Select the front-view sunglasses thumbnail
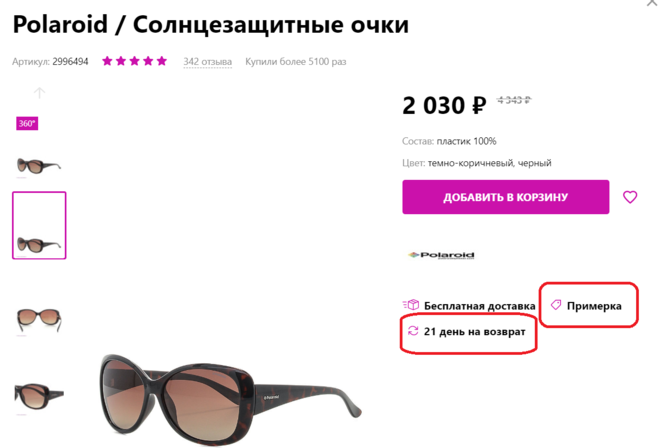Image resolution: width=659 pixels, height=448 pixels. click(x=39, y=320)
